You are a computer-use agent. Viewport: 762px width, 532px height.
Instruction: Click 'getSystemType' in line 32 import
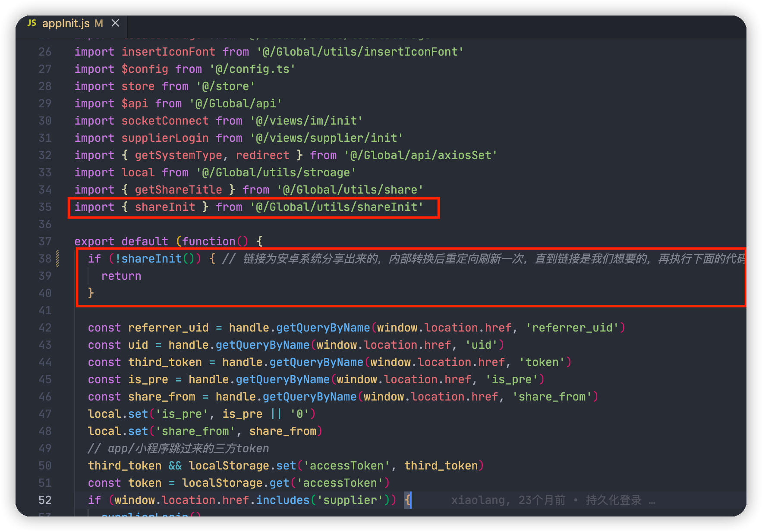179,155
